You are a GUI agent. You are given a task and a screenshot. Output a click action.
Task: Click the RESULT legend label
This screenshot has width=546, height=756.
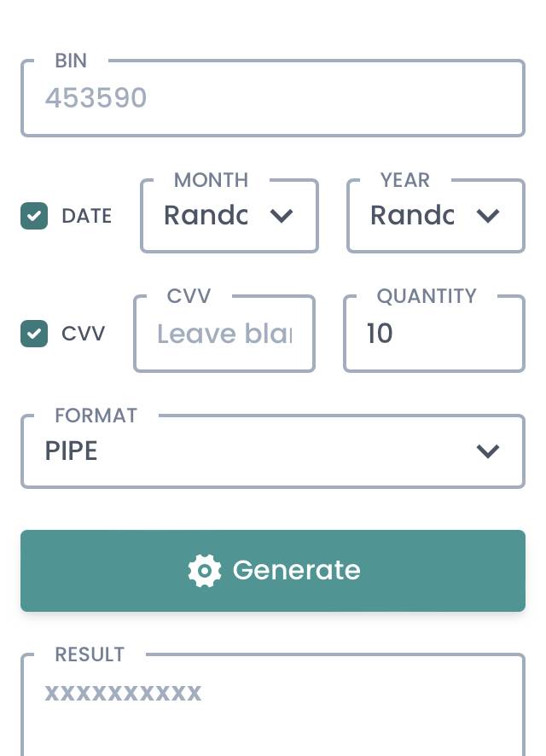(x=90, y=654)
